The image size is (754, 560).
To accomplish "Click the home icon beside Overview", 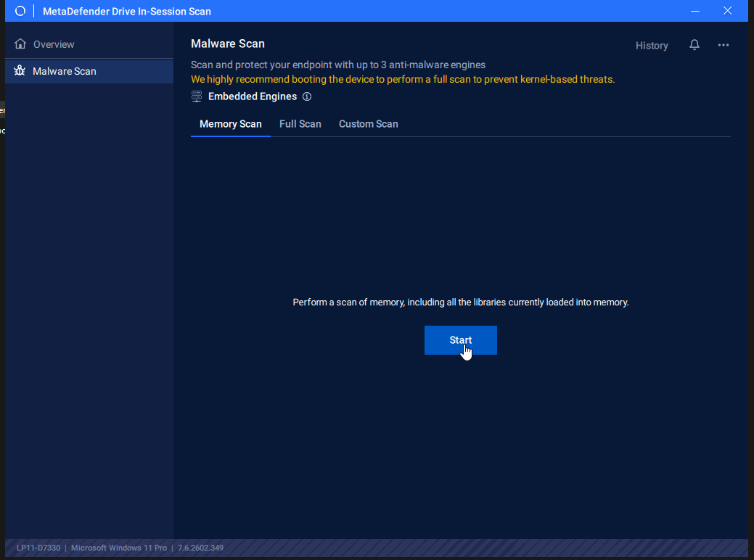I will (20, 44).
